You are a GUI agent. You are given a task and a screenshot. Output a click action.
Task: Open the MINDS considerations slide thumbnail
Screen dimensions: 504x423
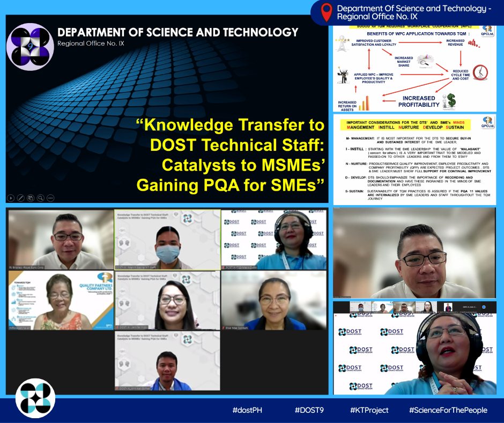click(414, 159)
